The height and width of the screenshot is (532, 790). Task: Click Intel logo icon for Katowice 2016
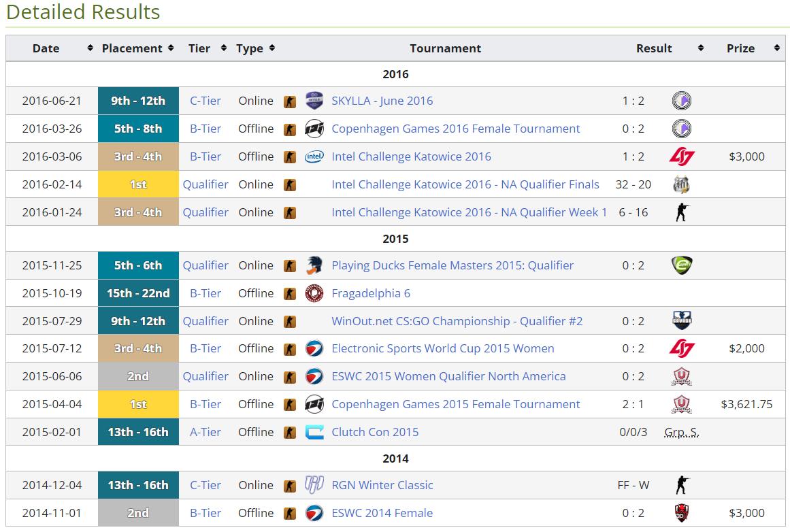(314, 156)
